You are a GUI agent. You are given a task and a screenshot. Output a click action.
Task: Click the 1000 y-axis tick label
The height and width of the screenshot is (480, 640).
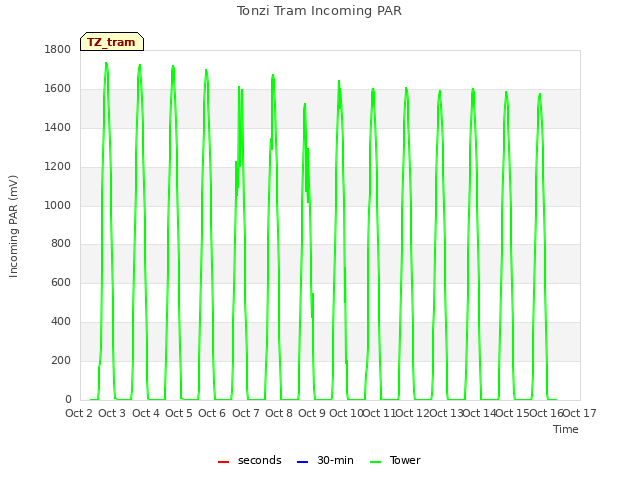pyautogui.click(x=58, y=205)
